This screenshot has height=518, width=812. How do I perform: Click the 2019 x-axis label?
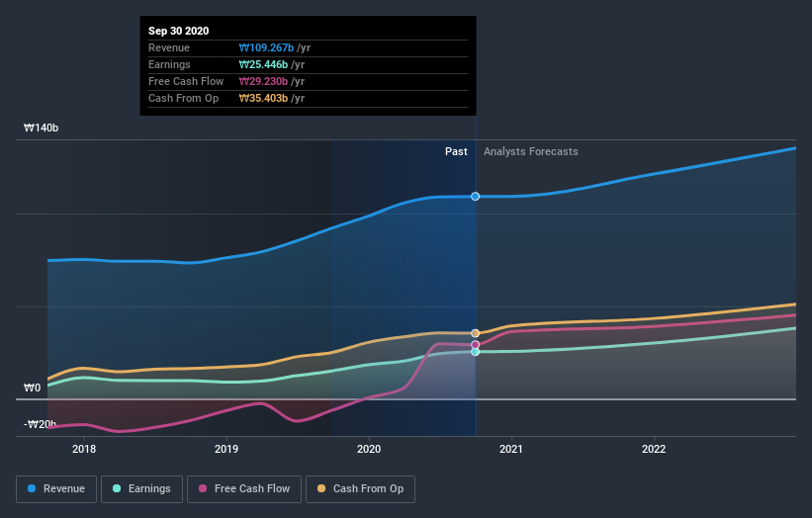pyautogui.click(x=226, y=449)
